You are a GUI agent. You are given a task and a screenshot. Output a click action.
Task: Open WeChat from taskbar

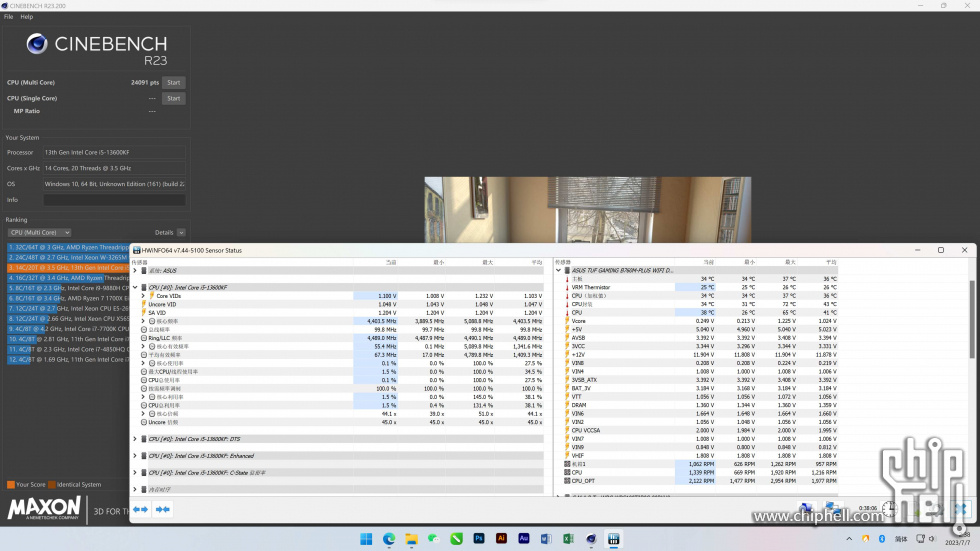(x=434, y=539)
